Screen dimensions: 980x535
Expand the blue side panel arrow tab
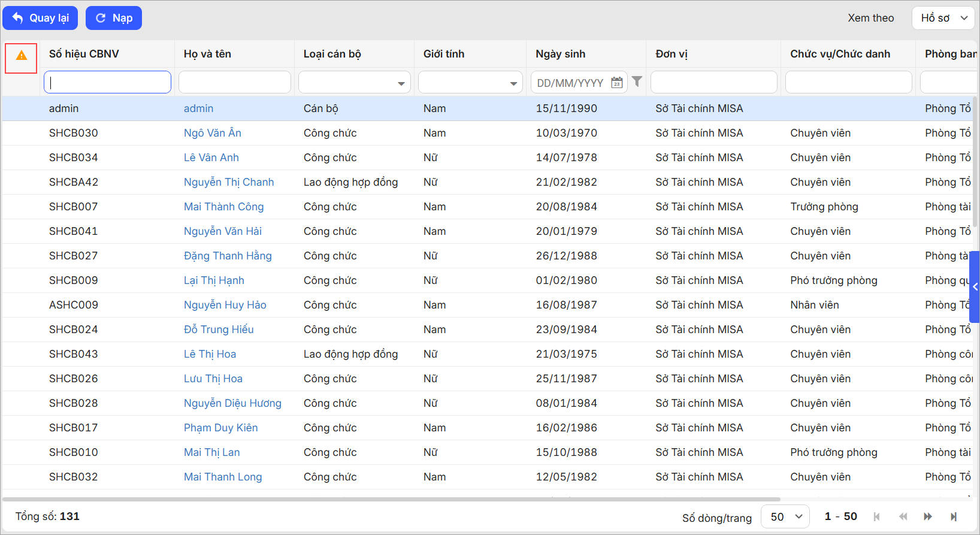(x=975, y=287)
